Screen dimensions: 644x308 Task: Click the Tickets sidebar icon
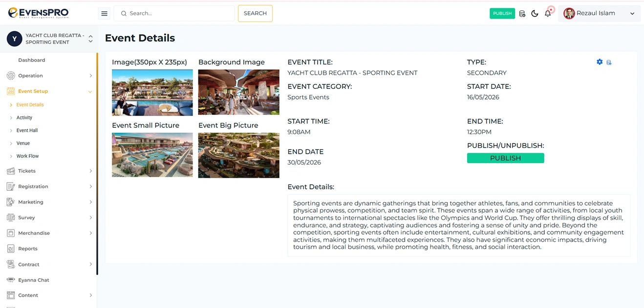11,171
